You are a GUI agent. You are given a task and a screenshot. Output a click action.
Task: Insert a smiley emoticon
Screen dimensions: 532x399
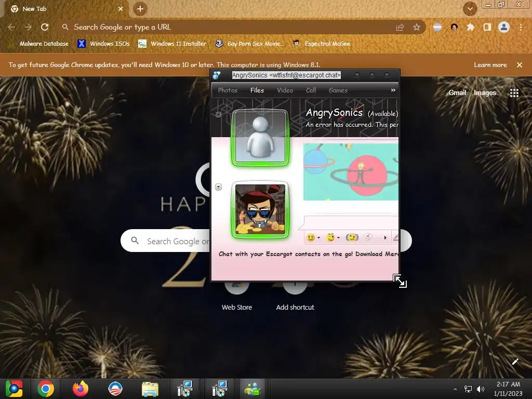tap(311, 237)
